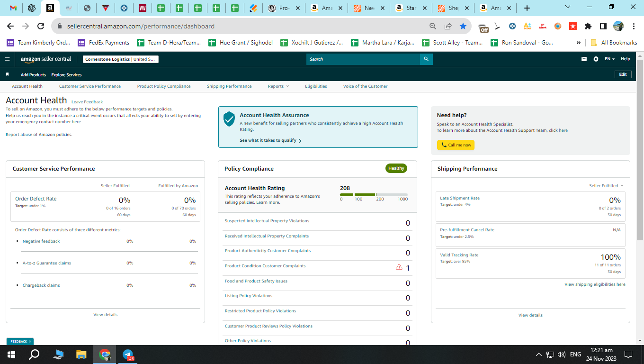Click the Amazon Seller Central logo
Image resolution: width=644 pixels, height=364 pixels.
click(x=46, y=59)
